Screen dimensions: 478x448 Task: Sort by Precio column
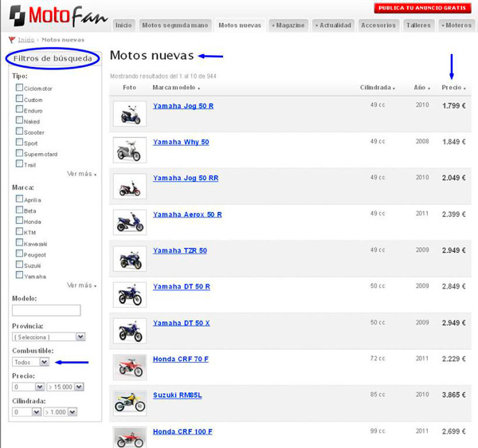tap(453, 88)
